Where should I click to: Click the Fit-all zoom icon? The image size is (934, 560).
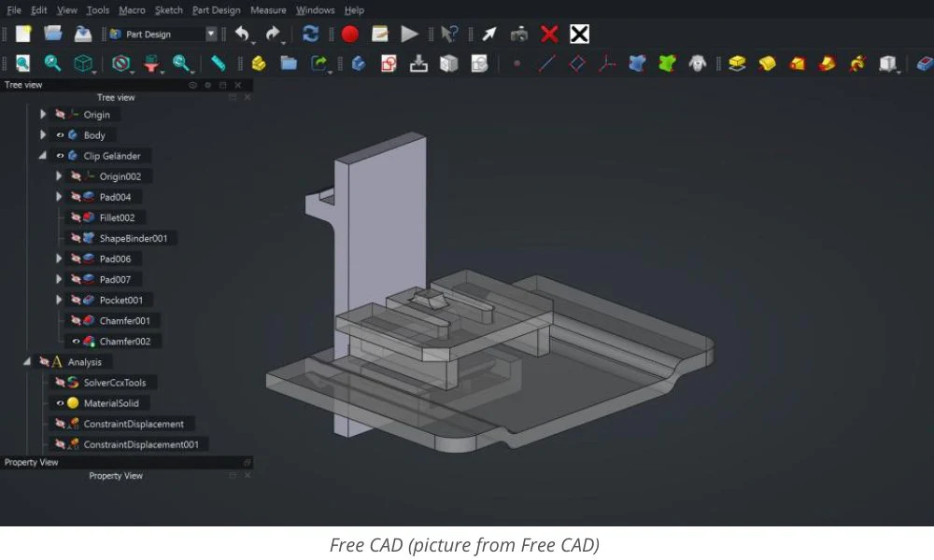[21, 64]
